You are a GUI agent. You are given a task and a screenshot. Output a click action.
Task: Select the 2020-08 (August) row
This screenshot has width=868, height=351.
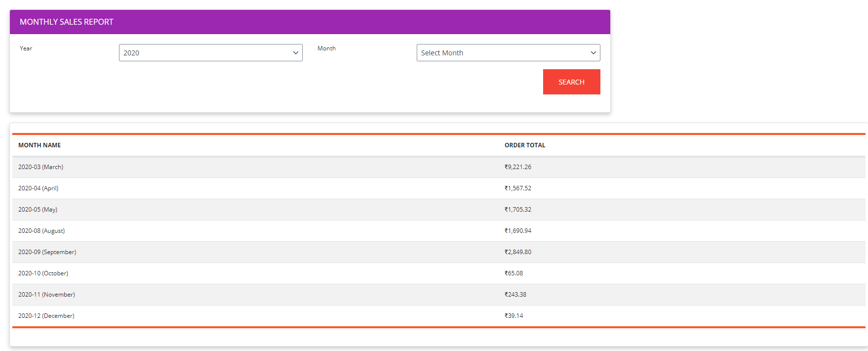pyautogui.click(x=41, y=231)
